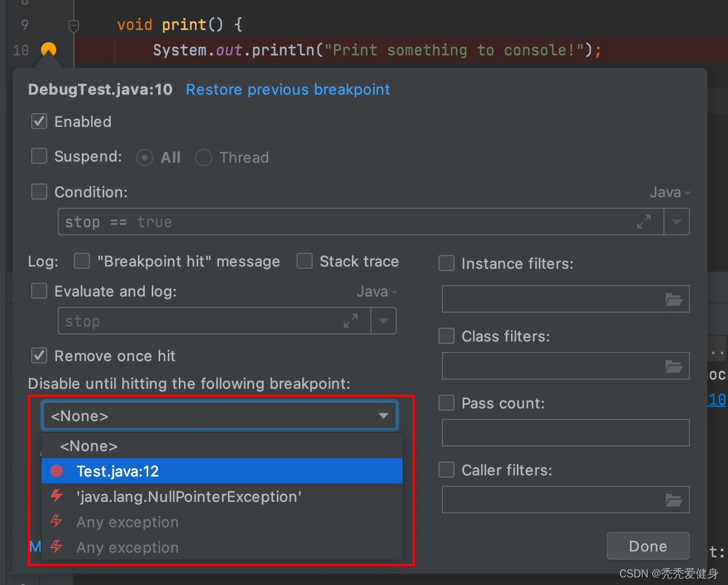This screenshot has width=728, height=585.
Task: Open the Disable until hitting breakpoint combo box
Action: click(x=219, y=416)
